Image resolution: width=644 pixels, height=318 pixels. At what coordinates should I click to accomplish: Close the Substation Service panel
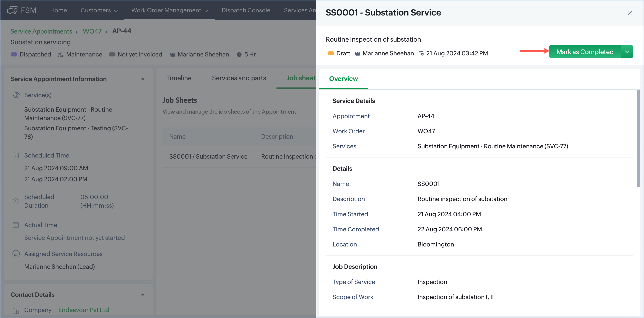[x=630, y=13]
